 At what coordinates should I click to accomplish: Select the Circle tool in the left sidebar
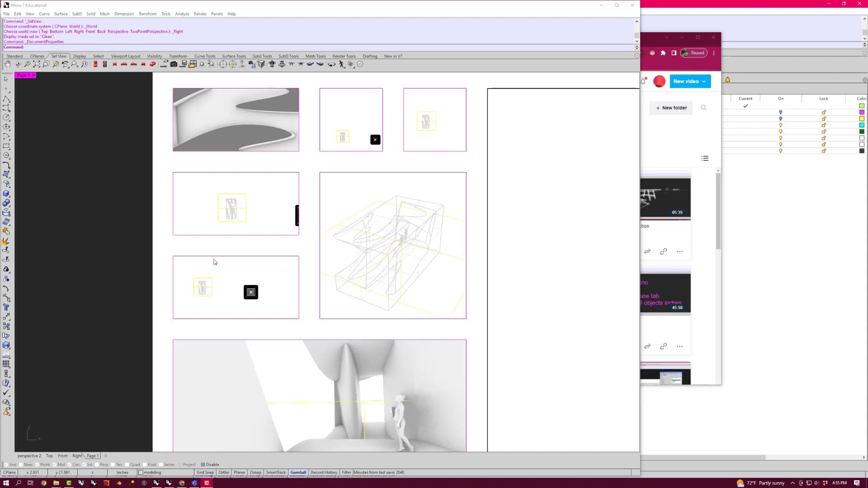(7, 117)
